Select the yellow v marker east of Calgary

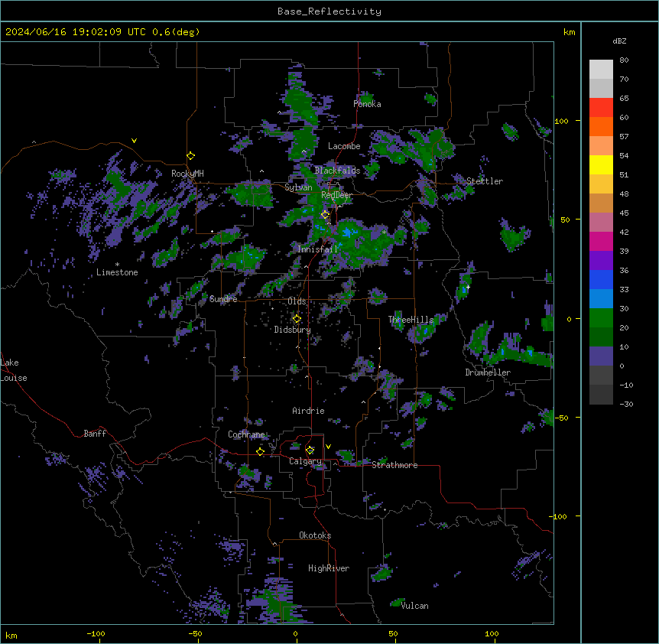[x=328, y=447]
